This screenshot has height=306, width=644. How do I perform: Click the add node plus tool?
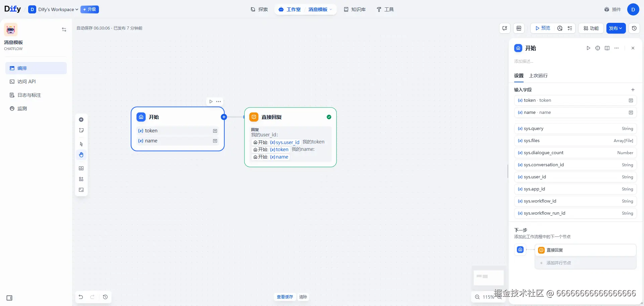tap(81, 120)
